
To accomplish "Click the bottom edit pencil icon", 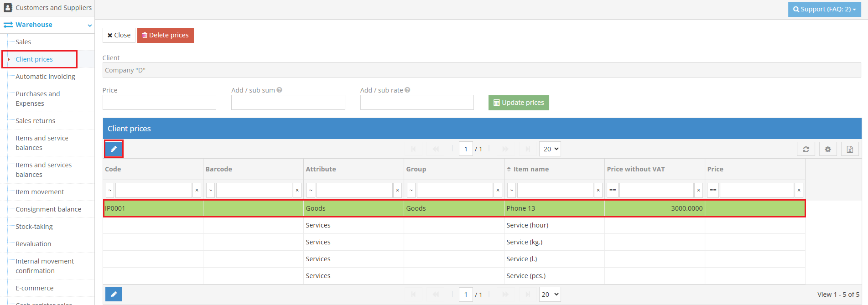I will point(114,295).
